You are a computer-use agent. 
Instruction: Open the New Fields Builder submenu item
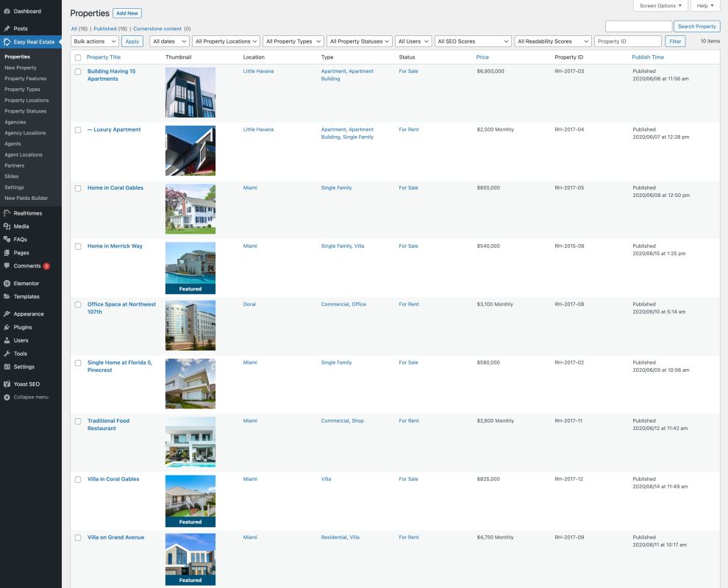(x=26, y=198)
